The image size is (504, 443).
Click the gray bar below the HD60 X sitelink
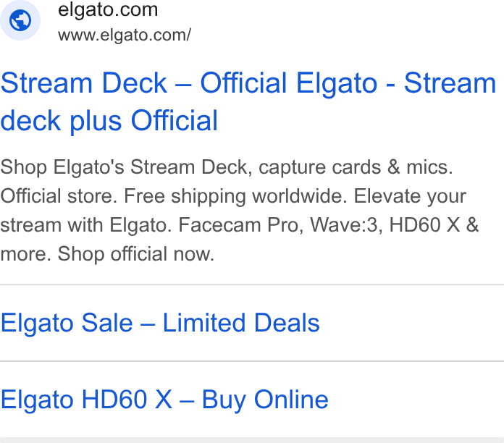[252, 440]
